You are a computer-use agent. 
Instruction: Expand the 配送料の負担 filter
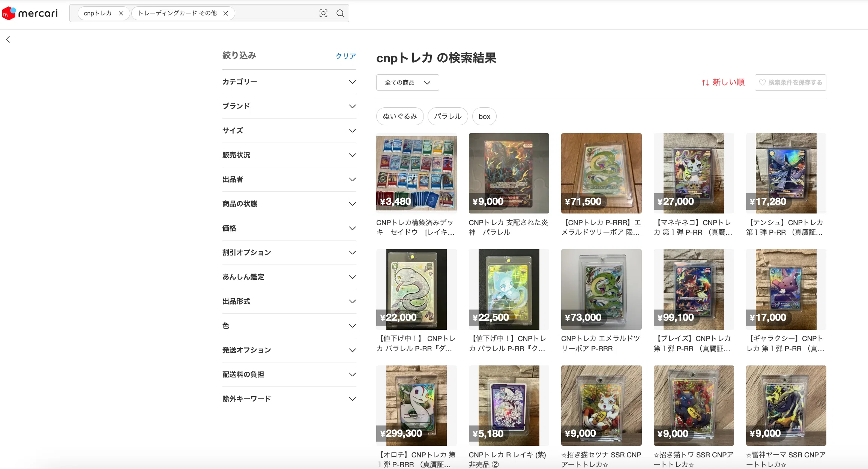[289, 374]
